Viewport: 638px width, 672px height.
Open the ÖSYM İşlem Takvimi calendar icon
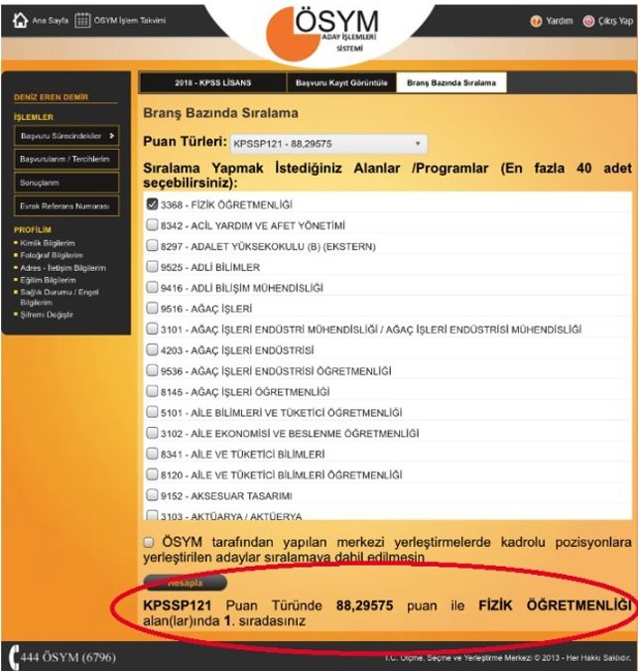(x=82, y=20)
